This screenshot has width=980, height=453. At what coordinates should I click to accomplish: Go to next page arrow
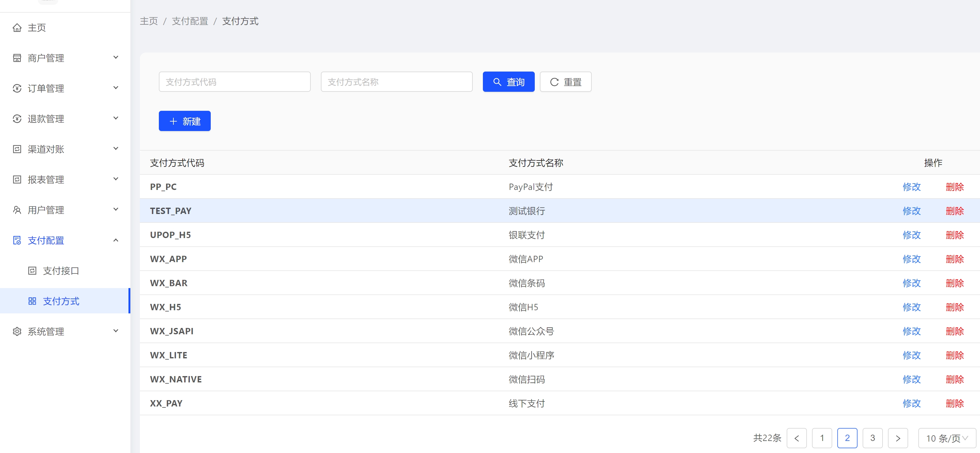[x=898, y=438]
